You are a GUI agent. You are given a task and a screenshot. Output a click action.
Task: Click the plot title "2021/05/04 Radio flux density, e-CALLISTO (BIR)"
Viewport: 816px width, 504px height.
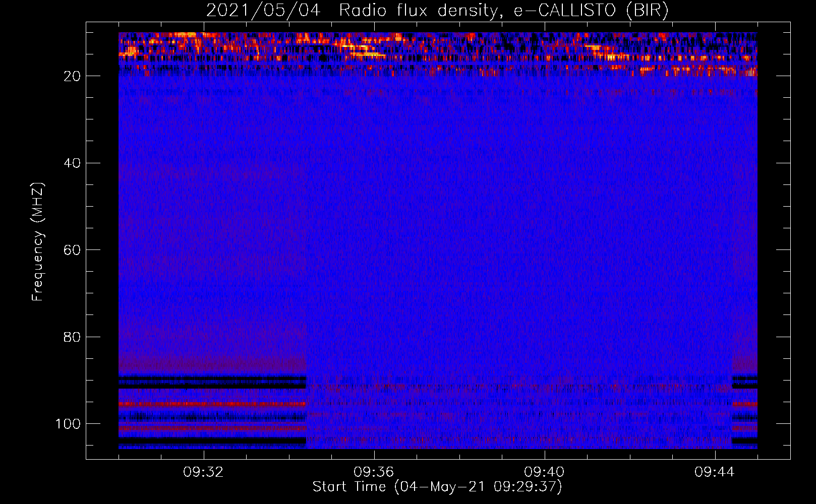(437, 10)
